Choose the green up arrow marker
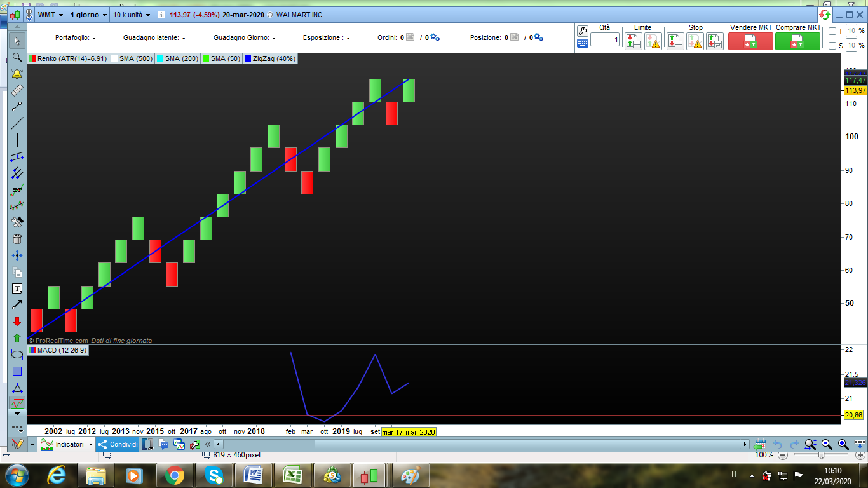868x488 pixels. 17,338
